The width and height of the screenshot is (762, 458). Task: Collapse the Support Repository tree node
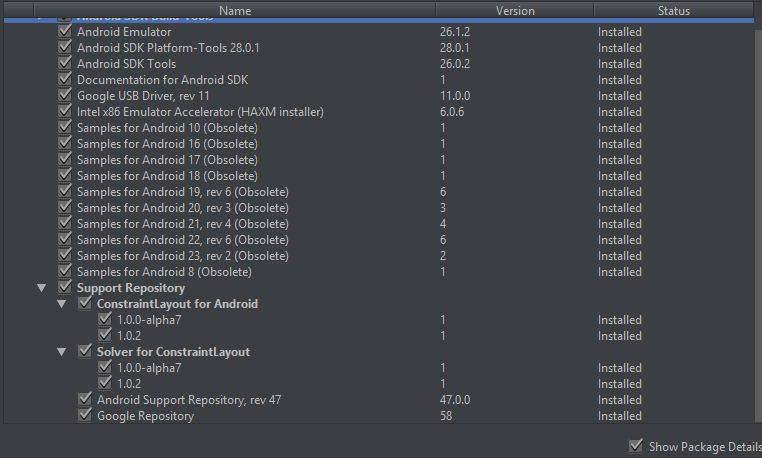pyautogui.click(x=42, y=288)
